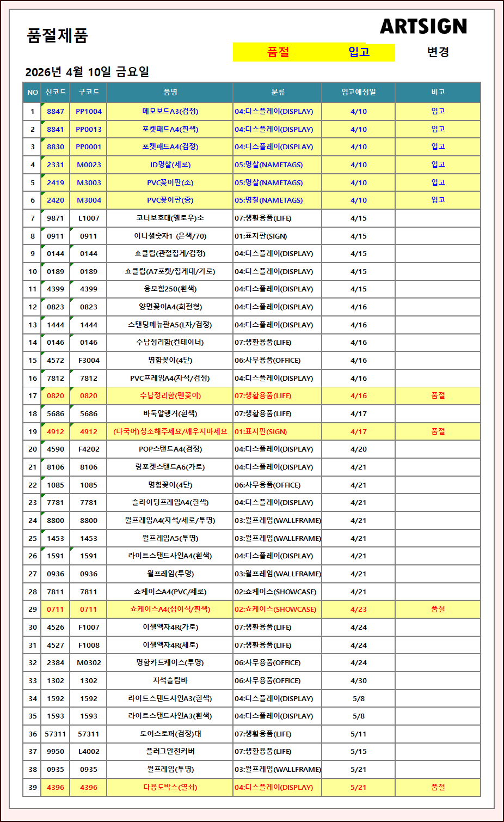Click the 품명 column header
The image size is (504, 822).
tap(170, 92)
